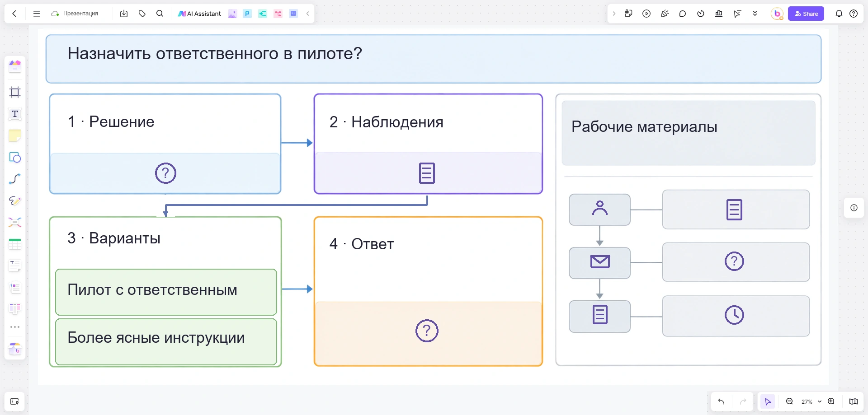Open the user avatar in top bar

click(777, 14)
